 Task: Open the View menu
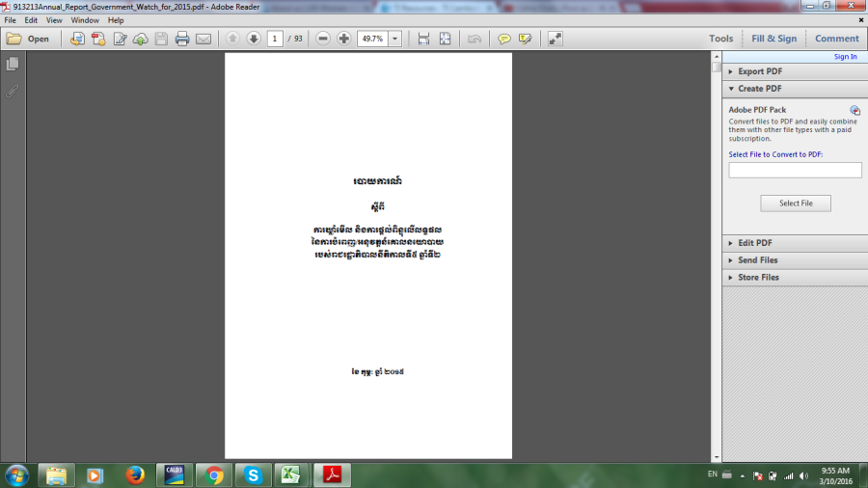[x=54, y=20]
